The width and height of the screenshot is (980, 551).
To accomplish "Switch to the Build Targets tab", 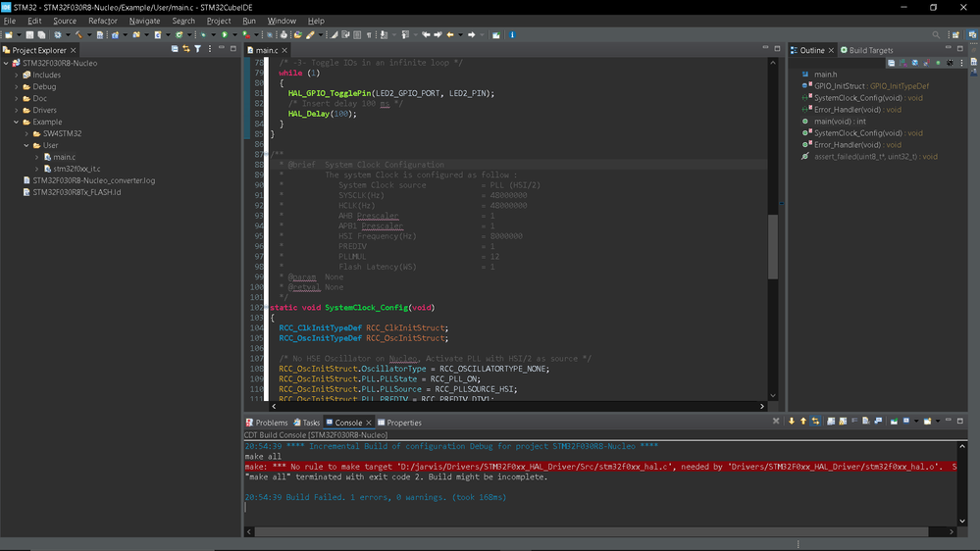I will tap(866, 50).
